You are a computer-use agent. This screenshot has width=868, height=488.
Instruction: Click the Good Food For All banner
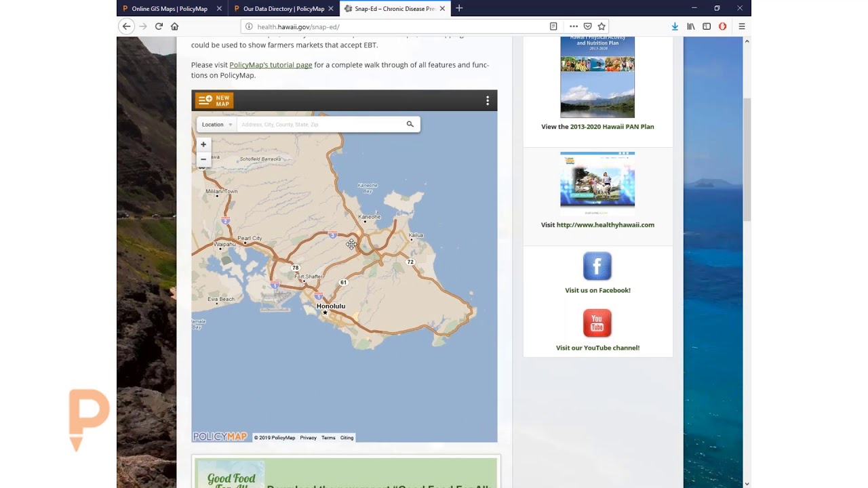[346, 473]
